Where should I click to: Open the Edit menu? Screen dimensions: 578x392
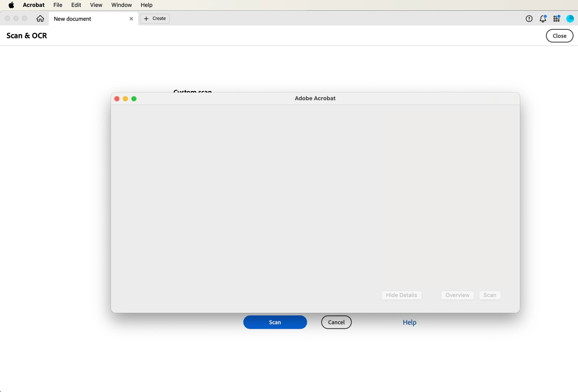click(76, 5)
